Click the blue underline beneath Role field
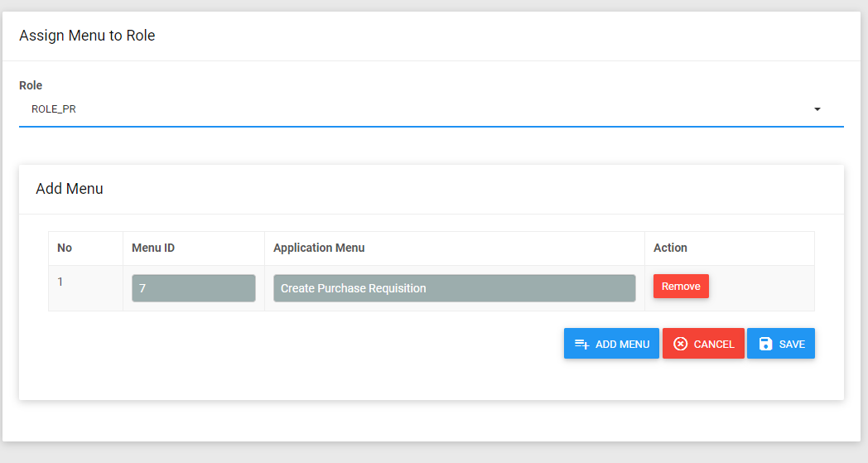This screenshot has width=868, height=463. (432, 126)
